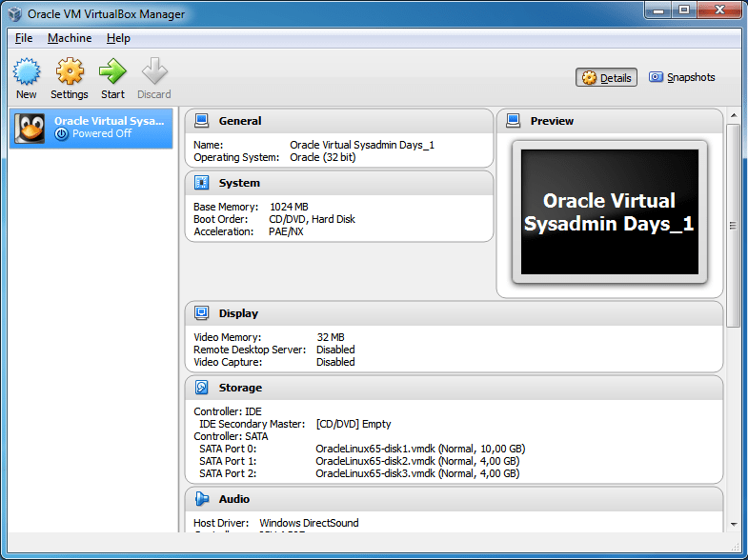Open the Help menu
The image size is (748, 560).
tap(118, 38)
